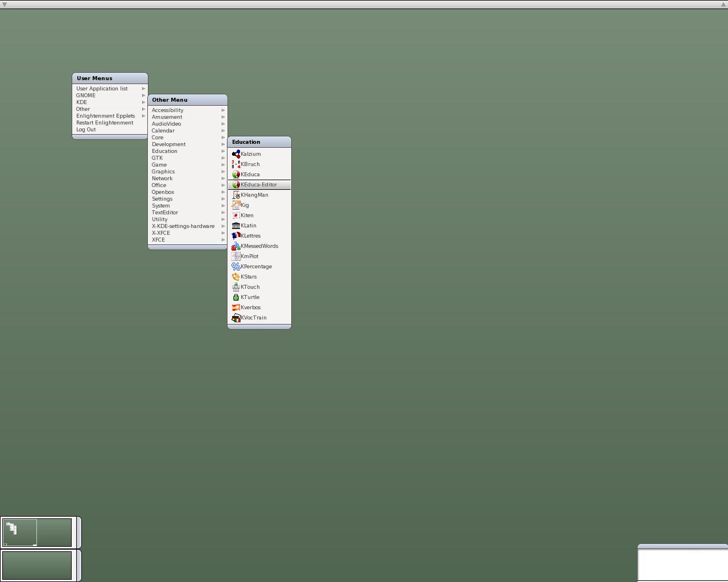Expand the System submenu arrow
Viewport: 728px width, 582px height.
[x=223, y=206]
